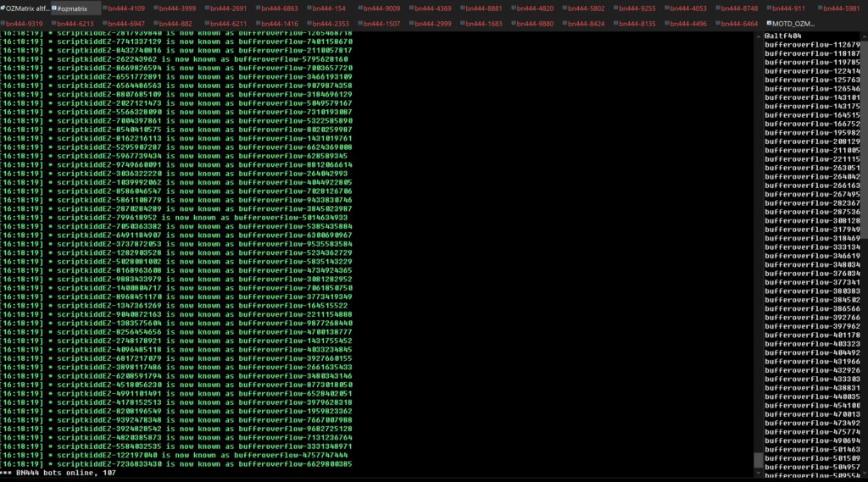
Task: Select nick bufferoverflow-119785 in user list
Action: pyautogui.click(x=812, y=63)
